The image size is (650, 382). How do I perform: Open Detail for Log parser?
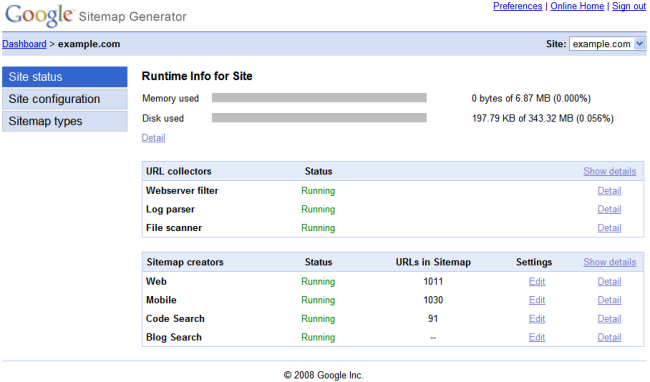(x=609, y=209)
